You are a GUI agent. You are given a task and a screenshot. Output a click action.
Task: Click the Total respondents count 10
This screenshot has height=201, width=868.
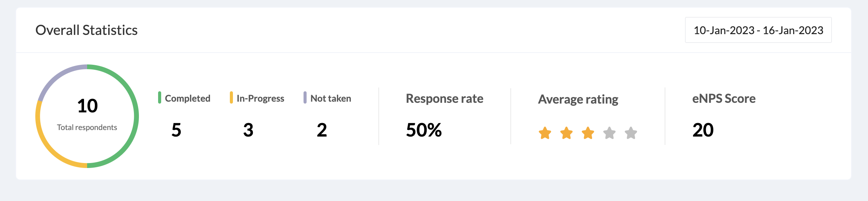87,106
